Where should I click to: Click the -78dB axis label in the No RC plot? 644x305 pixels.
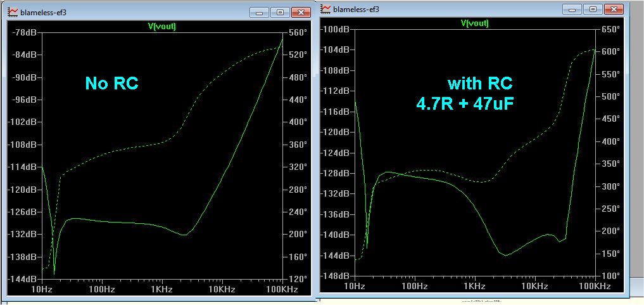[x=25, y=32]
